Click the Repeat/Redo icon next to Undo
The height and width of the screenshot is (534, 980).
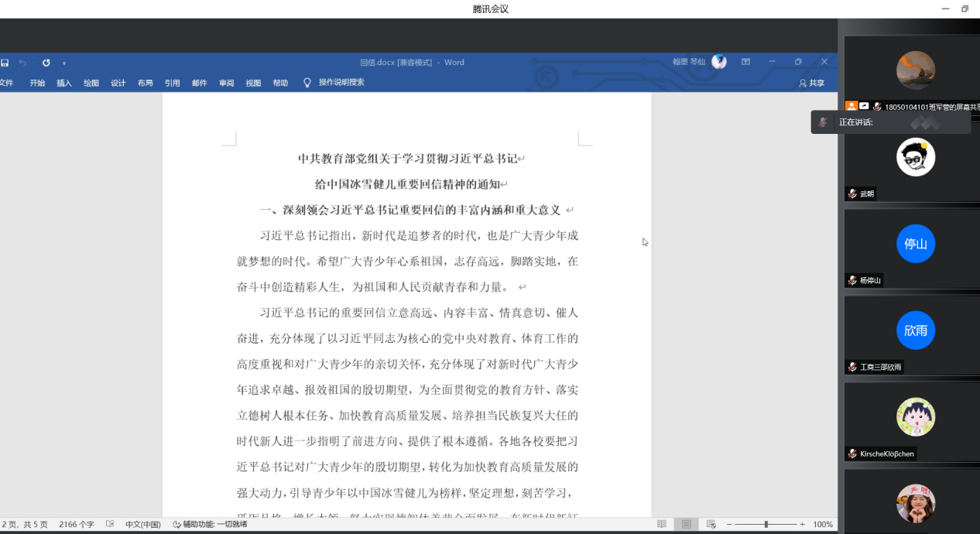coord(46,62)
